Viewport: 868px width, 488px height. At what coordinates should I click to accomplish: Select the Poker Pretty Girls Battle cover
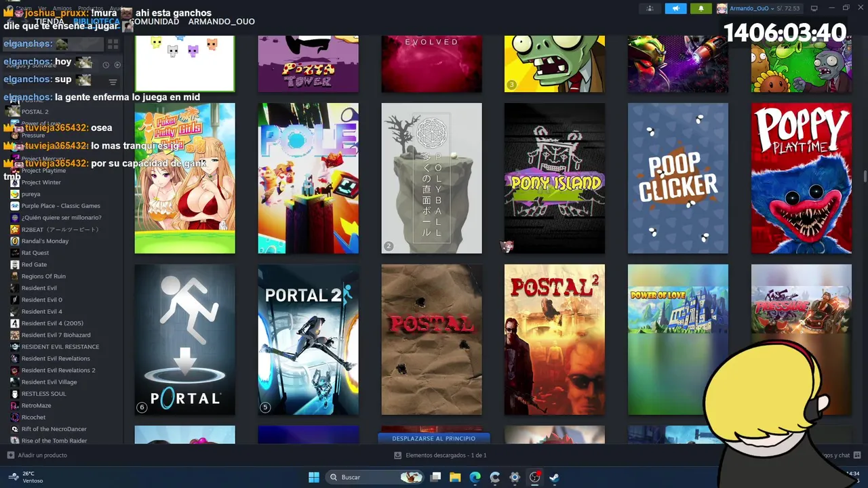pos(185,178)
